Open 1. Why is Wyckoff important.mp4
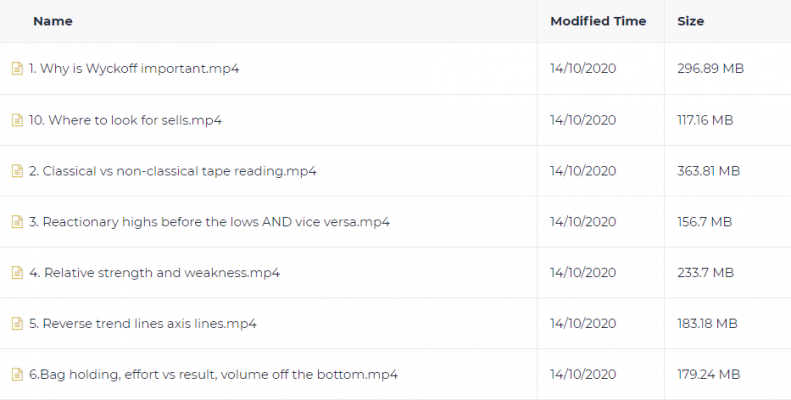Image resolution: width=791 pixels, height=400 pixels. pos(134,69)
